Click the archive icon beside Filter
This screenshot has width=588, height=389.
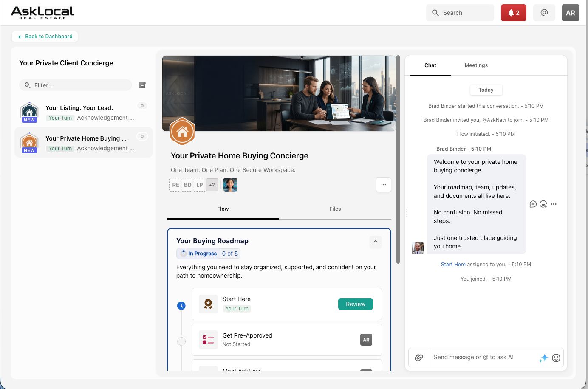pos(142,85)
